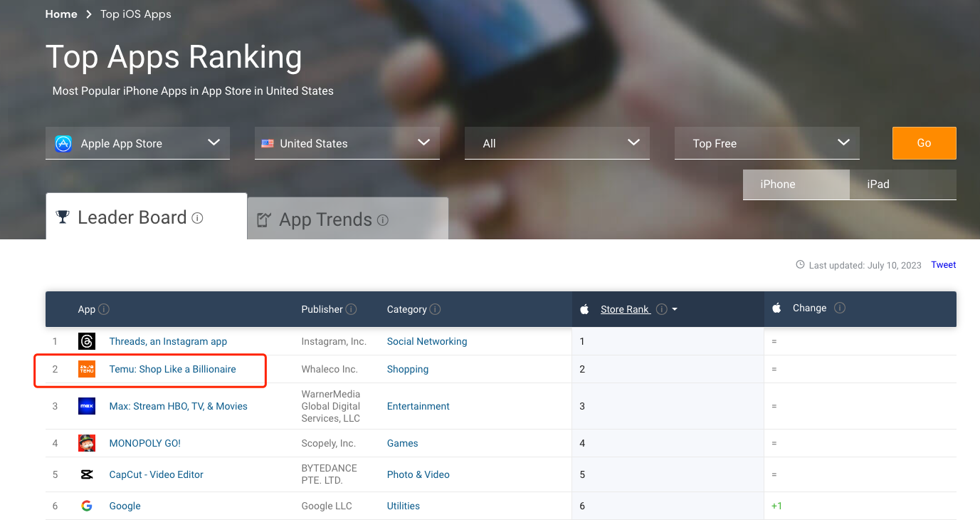
Task: Click the CapCut app icon
Action: tap(87, 474)
